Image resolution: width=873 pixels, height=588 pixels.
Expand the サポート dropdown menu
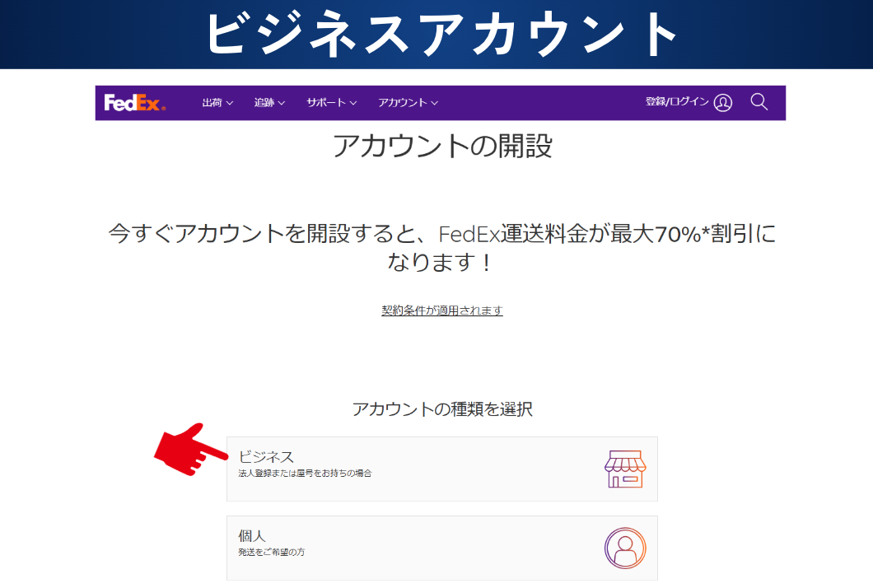[332, 102]
